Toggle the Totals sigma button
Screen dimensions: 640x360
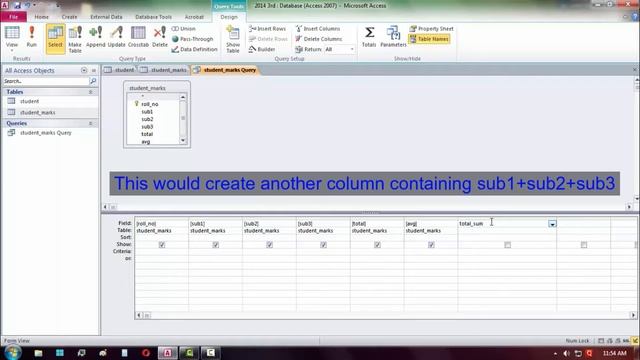point(369,37)
